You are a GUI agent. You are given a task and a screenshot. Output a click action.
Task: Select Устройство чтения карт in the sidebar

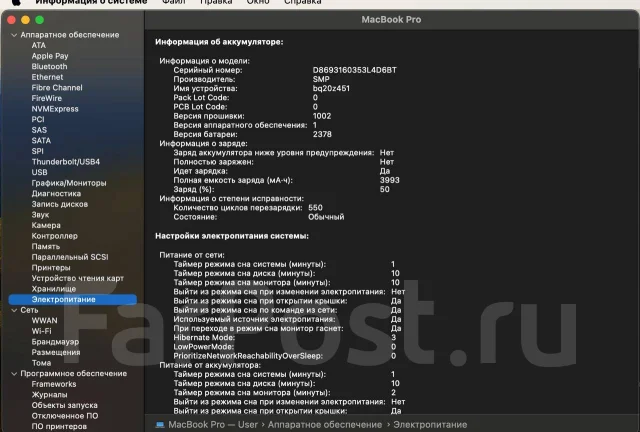[78, 278]
